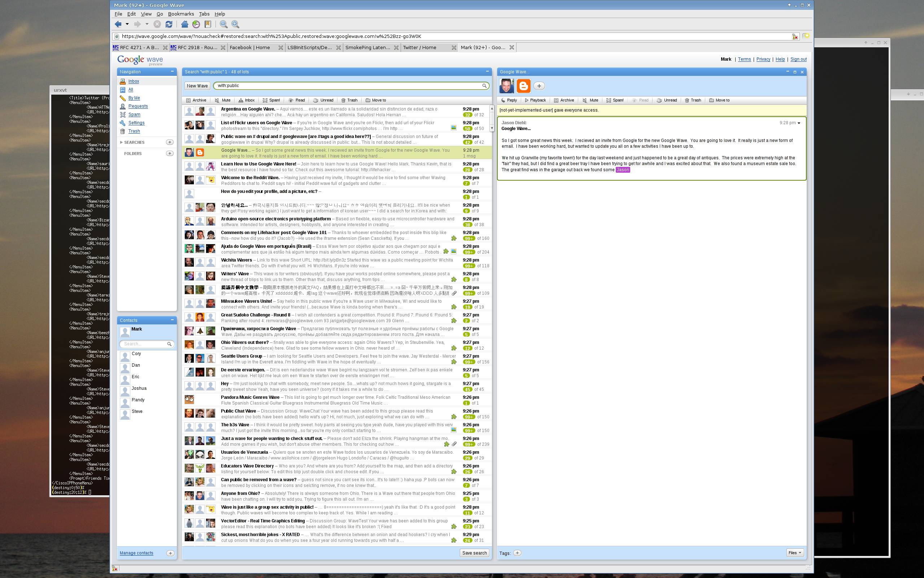Add a new saved search with plus
The height and width of the screenshot is (578, 924).
(x=170, y=142)
